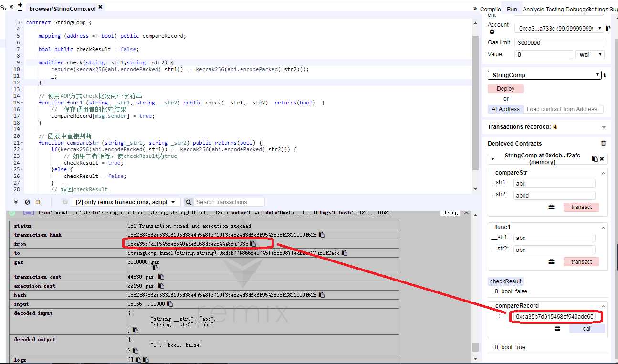Screen dimensions: 618x364
Task: Collapse the func1 function panel
Action: point(603,228)
